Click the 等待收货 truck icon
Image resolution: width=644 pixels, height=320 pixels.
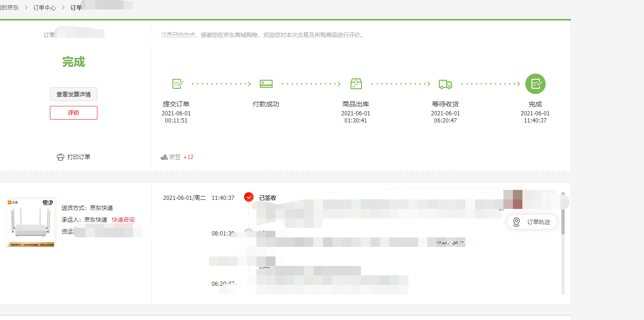click(x=445, y=84)
